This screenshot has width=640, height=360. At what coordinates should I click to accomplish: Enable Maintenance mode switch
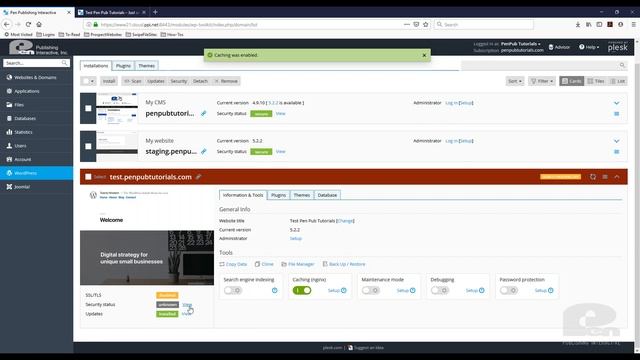click(x=371, y=290)
